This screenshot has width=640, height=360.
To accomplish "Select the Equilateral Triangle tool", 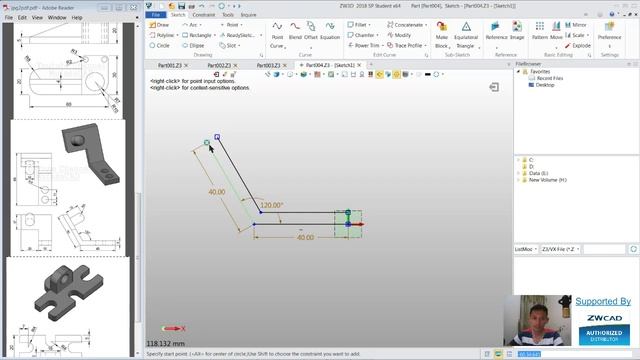I will [x=466, y=36].
